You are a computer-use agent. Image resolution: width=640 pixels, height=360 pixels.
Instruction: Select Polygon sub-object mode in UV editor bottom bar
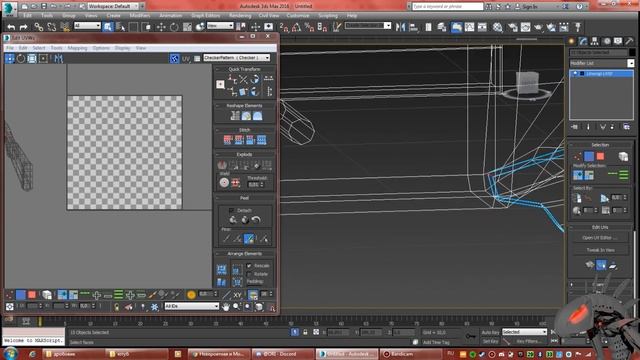(x=32, y=294)
